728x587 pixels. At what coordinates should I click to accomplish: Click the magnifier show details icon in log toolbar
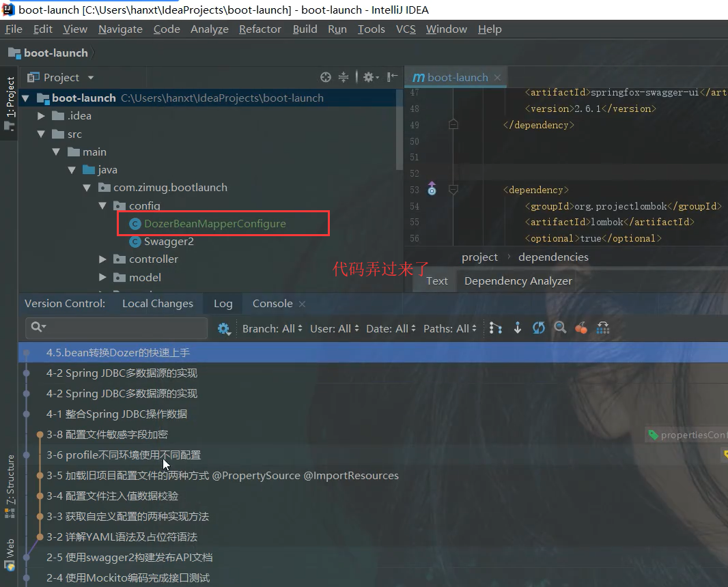click(x=560, y=328)
